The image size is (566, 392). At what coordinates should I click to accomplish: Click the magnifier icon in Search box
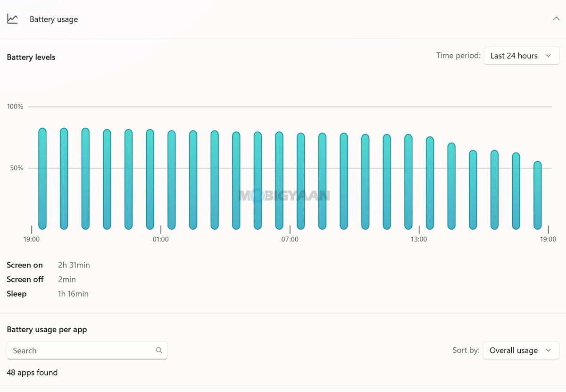(x=159, y=350)
